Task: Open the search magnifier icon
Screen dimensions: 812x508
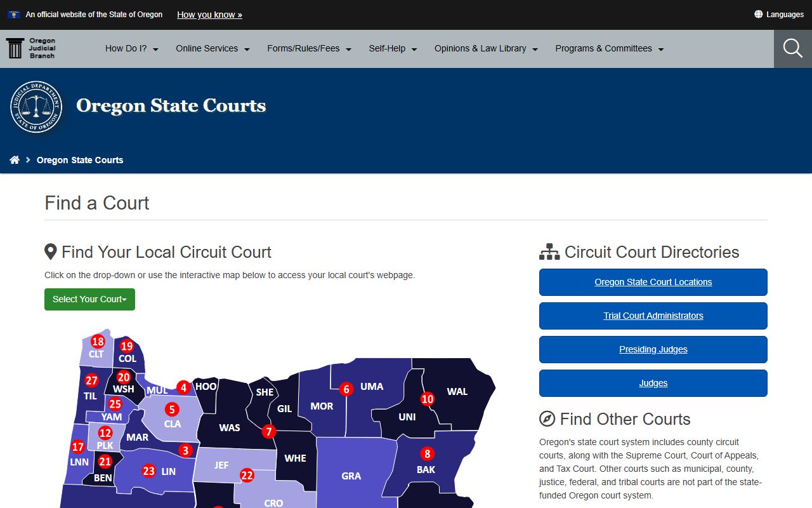Action: point(793,48)
